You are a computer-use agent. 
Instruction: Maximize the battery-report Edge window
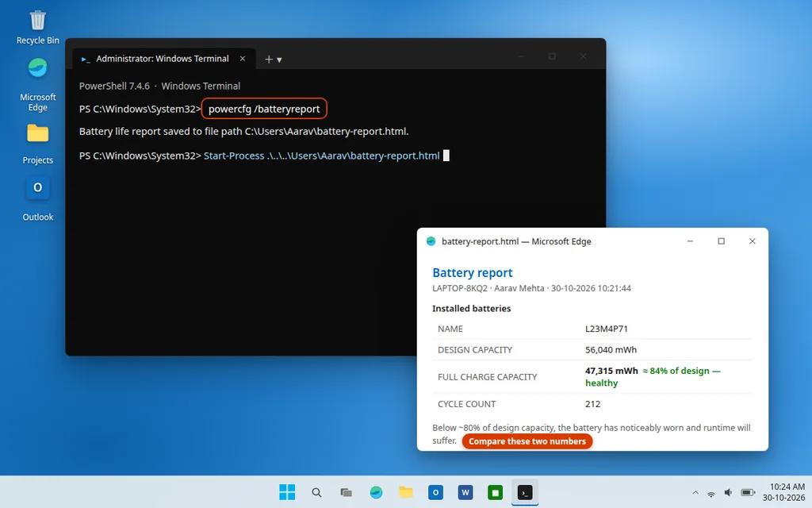click(721, 241)
